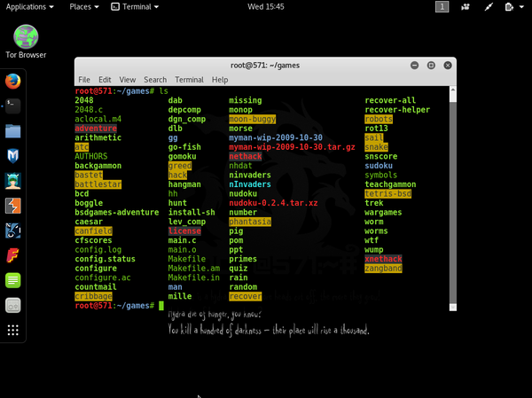The image size is (532, 398).
Task: Open the Terminal menu in the window menubar
Action: 189,80
